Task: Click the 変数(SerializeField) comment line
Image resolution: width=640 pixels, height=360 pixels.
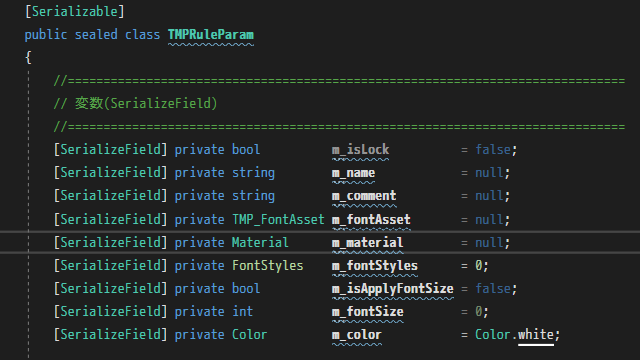Action: point(135,104)
